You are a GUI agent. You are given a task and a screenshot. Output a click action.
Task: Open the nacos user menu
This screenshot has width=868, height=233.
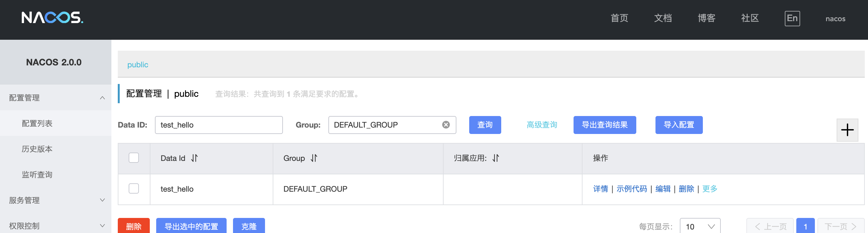coord(835,19)
